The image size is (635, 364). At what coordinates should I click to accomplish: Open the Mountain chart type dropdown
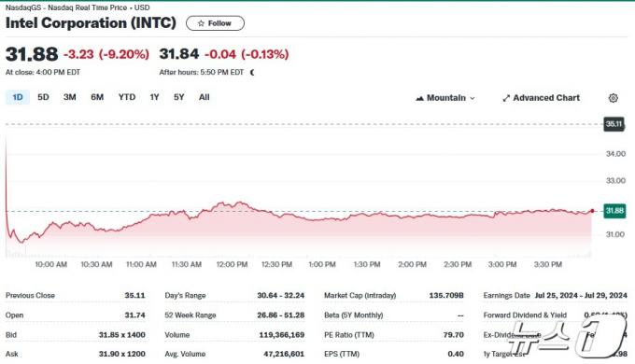point(445,98)
